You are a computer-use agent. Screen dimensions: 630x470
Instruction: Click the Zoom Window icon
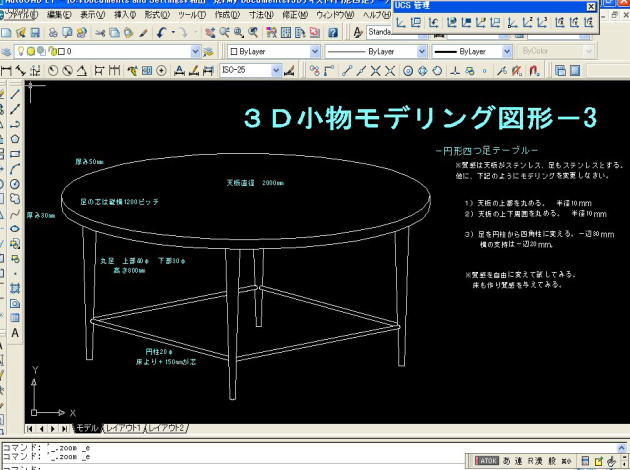point(239,33)
